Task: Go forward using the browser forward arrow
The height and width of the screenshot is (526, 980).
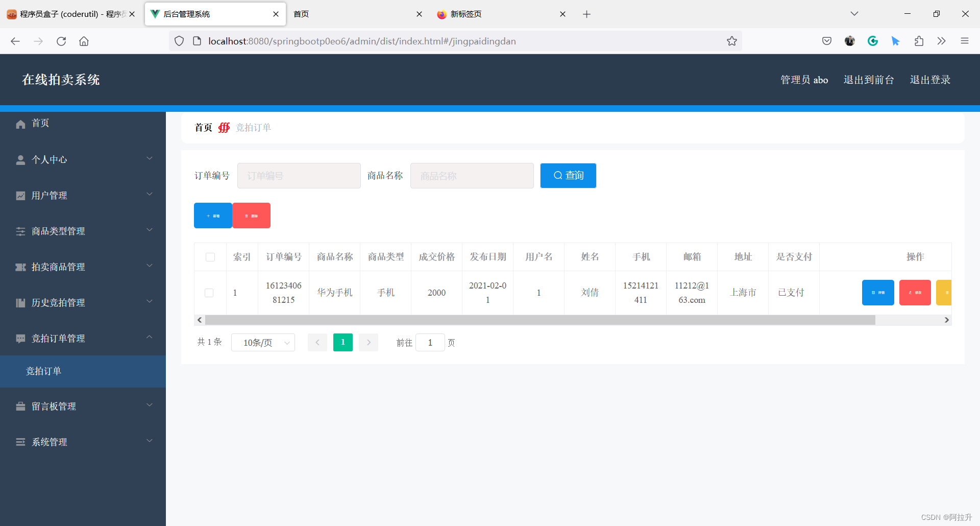Action: coord(38,41)
